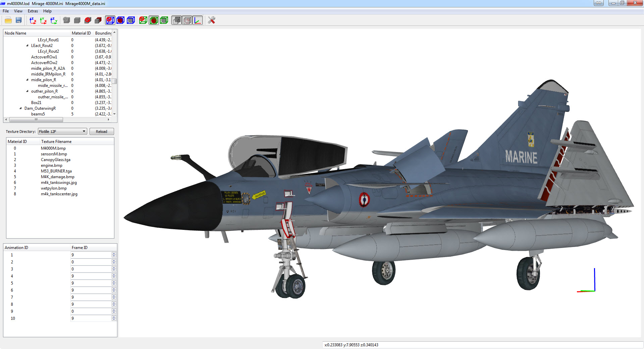644x349 pixels.
Task: Click the Texture Filename column header
Action: 77,142
